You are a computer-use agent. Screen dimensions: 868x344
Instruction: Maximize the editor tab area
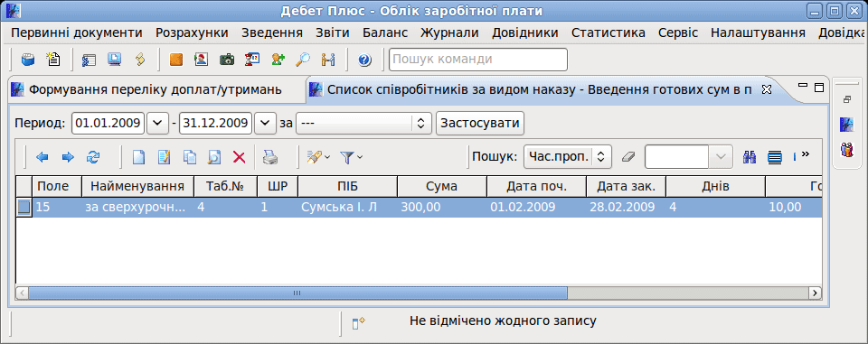(x=819, y=87)
